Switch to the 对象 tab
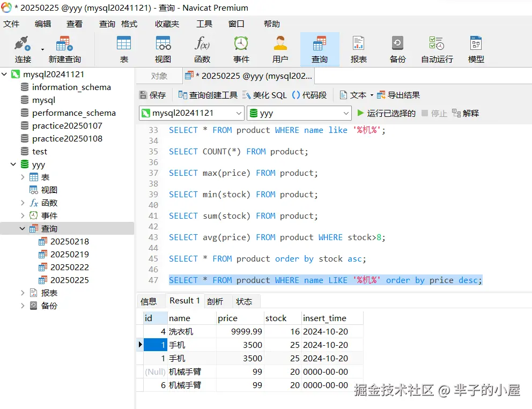The width and height of the screenshot is (532, 409). (x=159, y=76)
